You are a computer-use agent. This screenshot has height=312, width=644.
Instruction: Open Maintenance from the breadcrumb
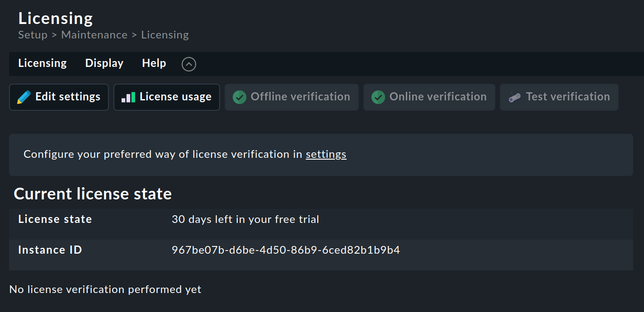(x=94, y=34)
